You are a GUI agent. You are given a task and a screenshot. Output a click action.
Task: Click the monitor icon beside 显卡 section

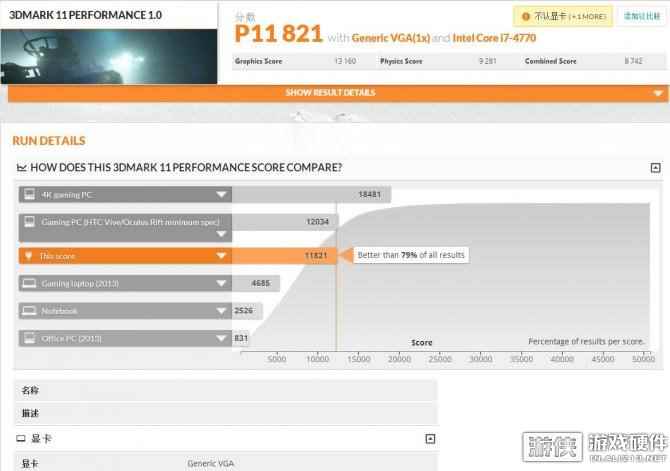click(21, 438)
